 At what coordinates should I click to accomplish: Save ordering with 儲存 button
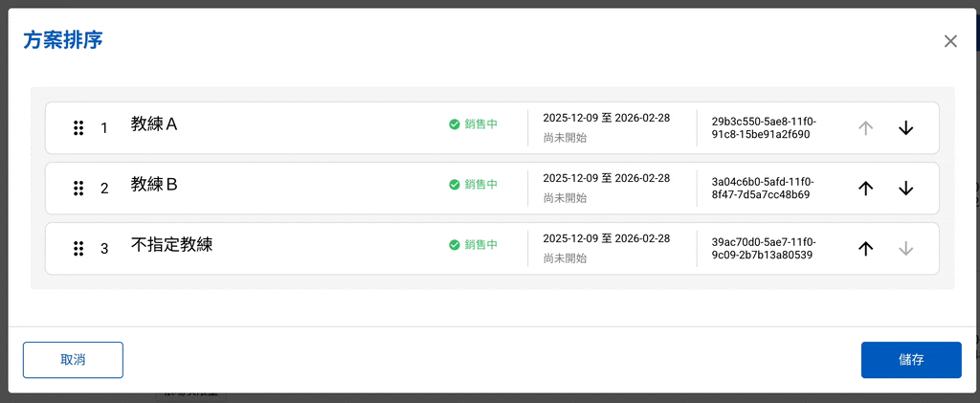point(911,360)
